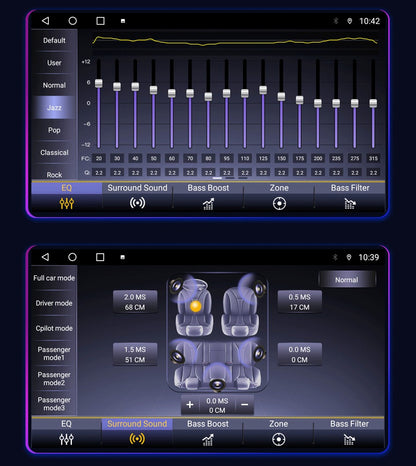Select the 2.0 MS 68 CM delay box
Screen dimensions: 416x466
point(135,302)
